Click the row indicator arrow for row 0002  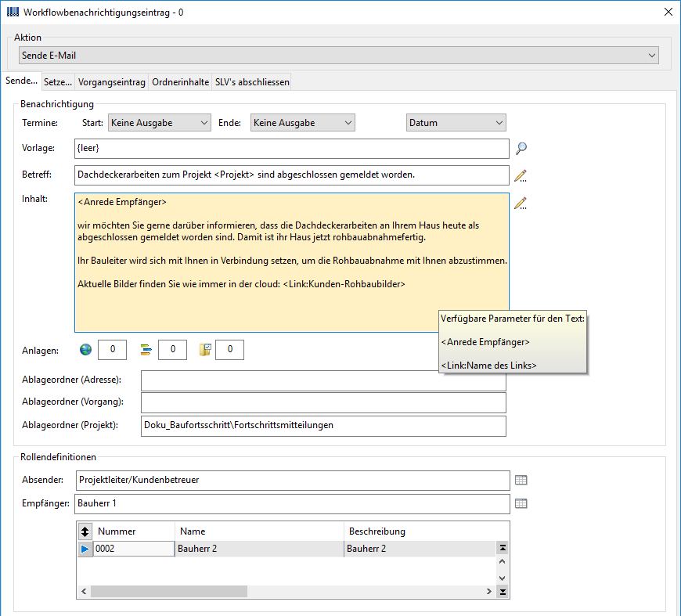[85, 549]
